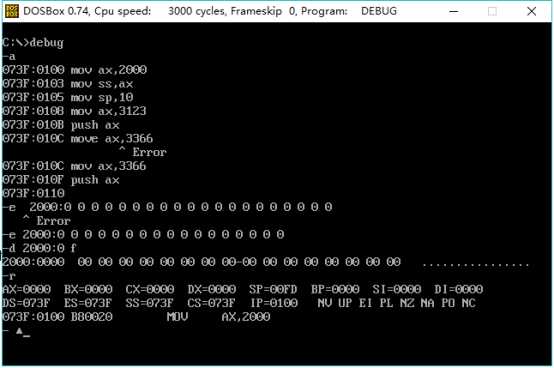The height and width of the screenshot is (368, 554).
Task: Click the BP=0000 register value
Action: tap(335, 290)
